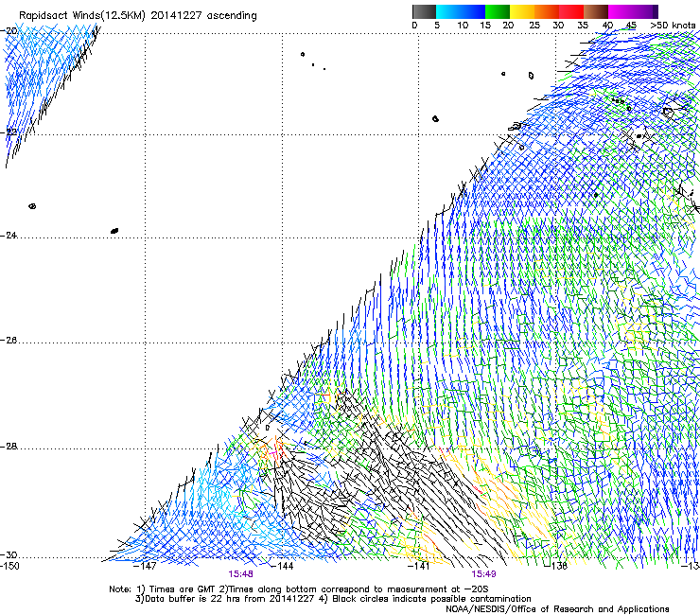The image size is (700, 615).
Task: Click the longitude label '-141'
Action: click(418, 566)
